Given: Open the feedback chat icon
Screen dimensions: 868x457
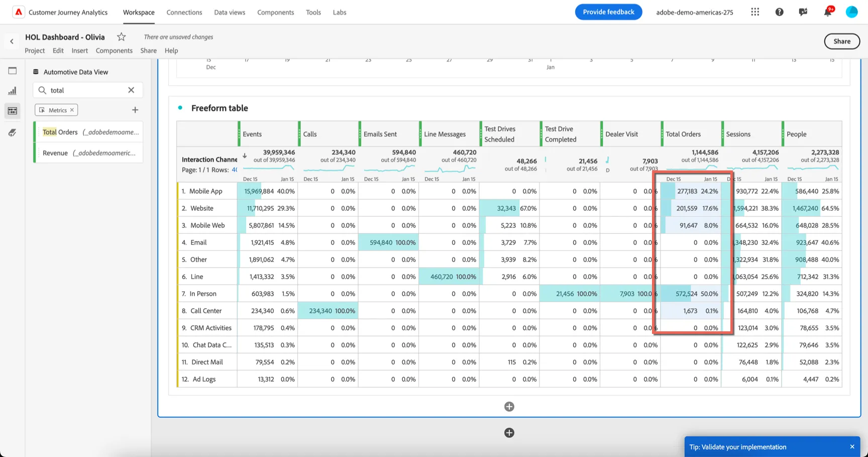Looking at the screenshot, I should tap(803, 12).
